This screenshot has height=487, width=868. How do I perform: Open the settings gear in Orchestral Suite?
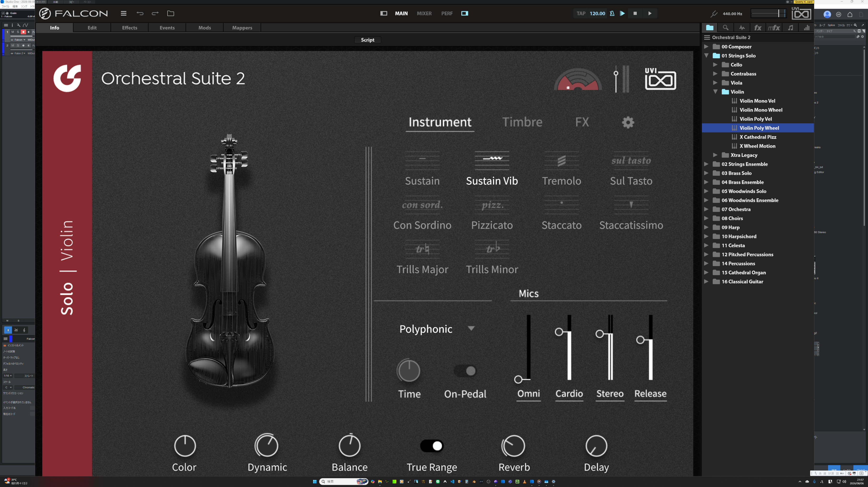pos(628,122)
